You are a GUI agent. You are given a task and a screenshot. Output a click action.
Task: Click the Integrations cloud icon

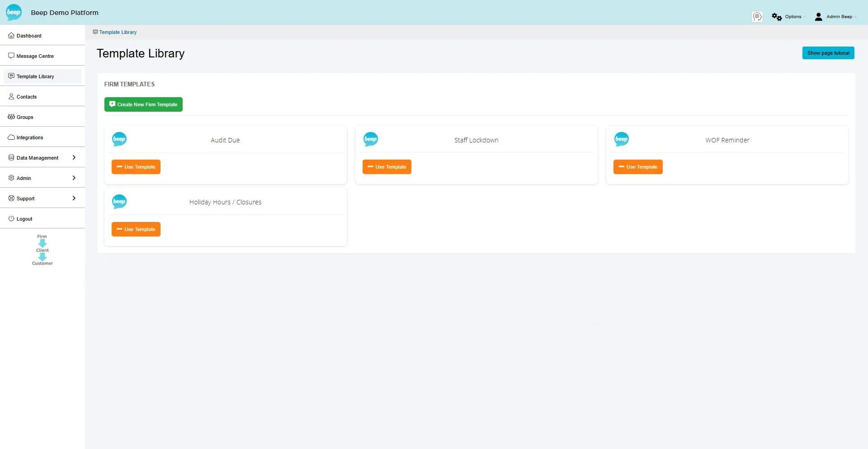pos(11,137)
